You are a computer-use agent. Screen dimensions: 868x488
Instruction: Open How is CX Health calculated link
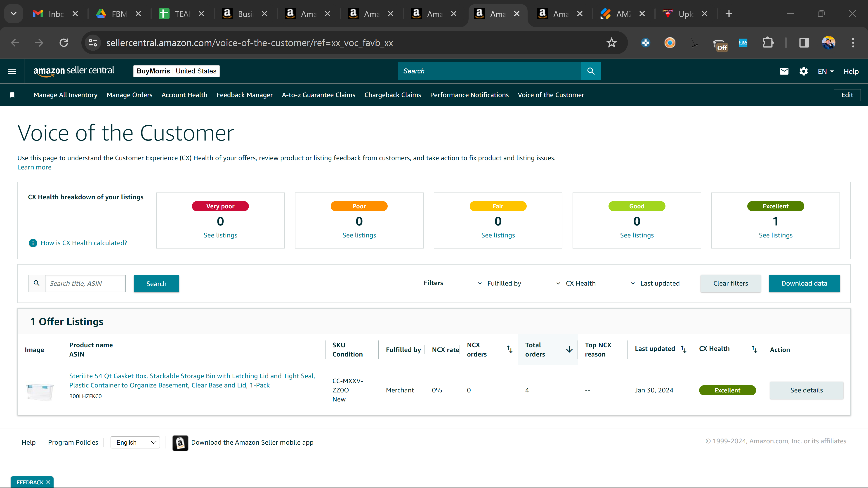pyautogui.click(x=84, y=243)
